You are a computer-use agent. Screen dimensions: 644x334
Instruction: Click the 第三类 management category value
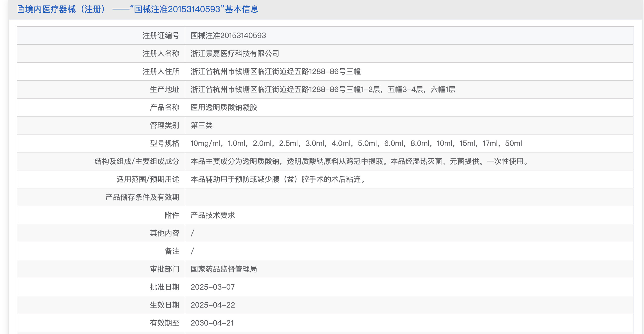click(202, 126)
